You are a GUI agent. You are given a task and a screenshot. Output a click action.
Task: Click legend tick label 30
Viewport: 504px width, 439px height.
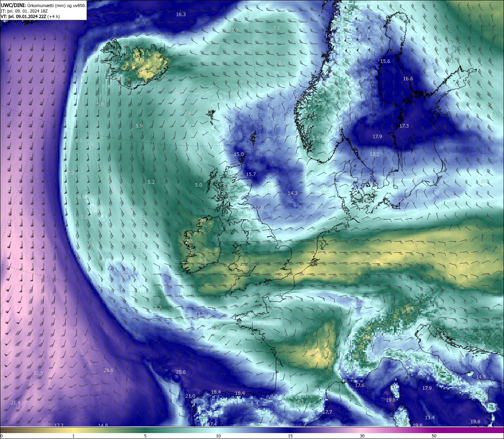362,436
